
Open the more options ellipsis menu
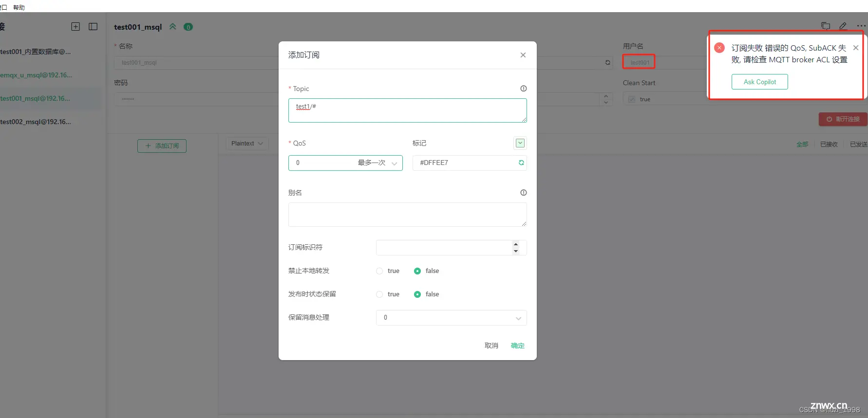click(861, 26)
